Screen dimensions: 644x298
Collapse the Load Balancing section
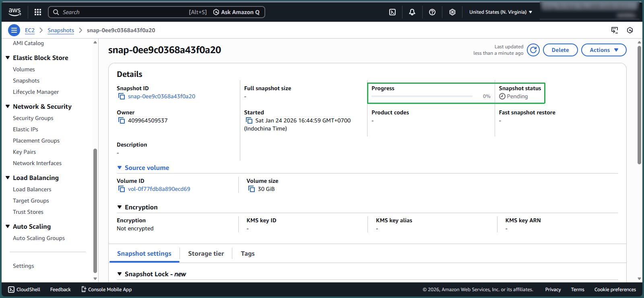click(8, 178)
